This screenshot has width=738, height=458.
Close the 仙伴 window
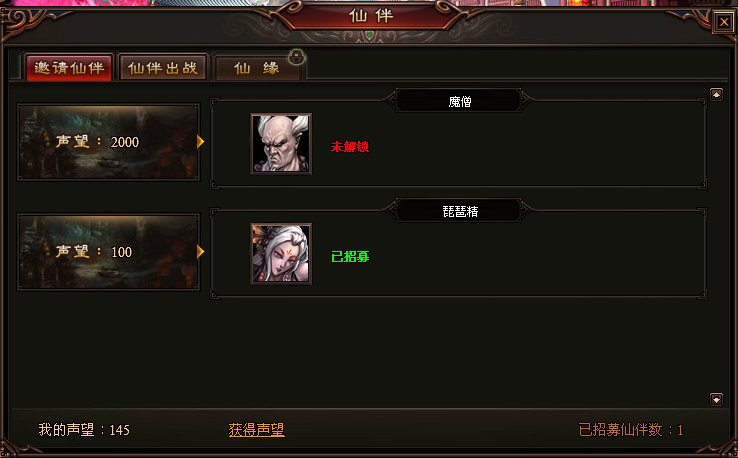pos(724,22)
